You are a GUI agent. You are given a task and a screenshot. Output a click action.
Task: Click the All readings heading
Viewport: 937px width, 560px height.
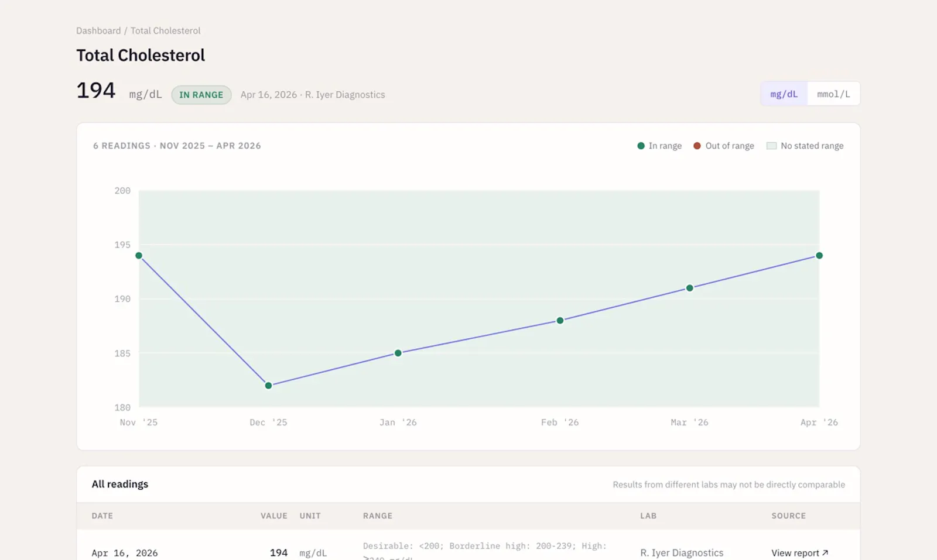(120, 484)
